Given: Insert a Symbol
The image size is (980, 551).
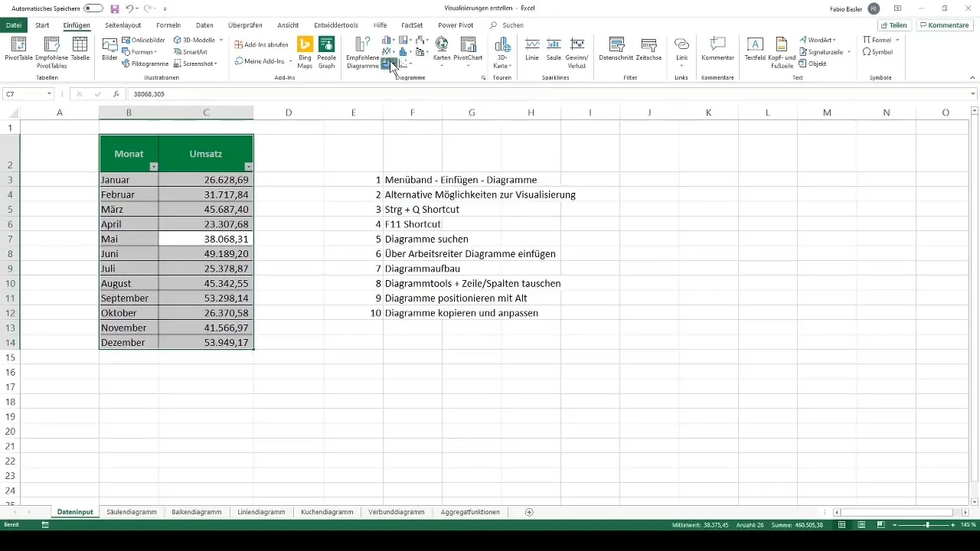Looking at the screenshot, I should [x=877, y=52].
